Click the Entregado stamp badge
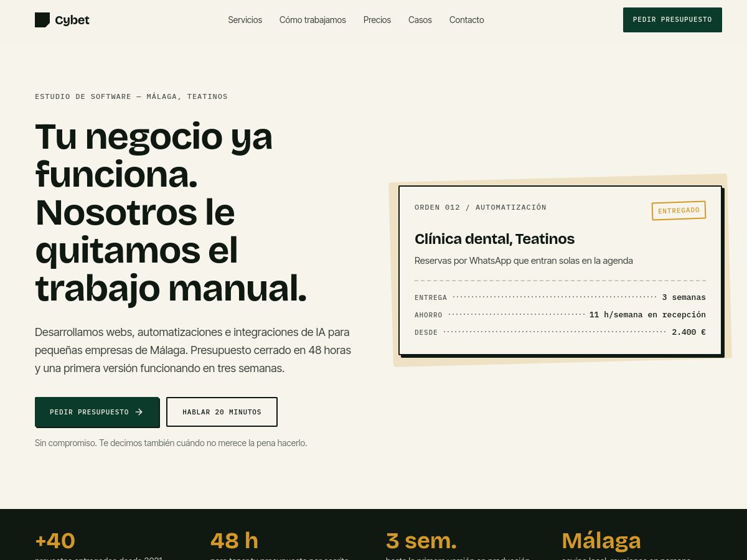The height and width of the screenshot is (560, 747). [679, 210]
